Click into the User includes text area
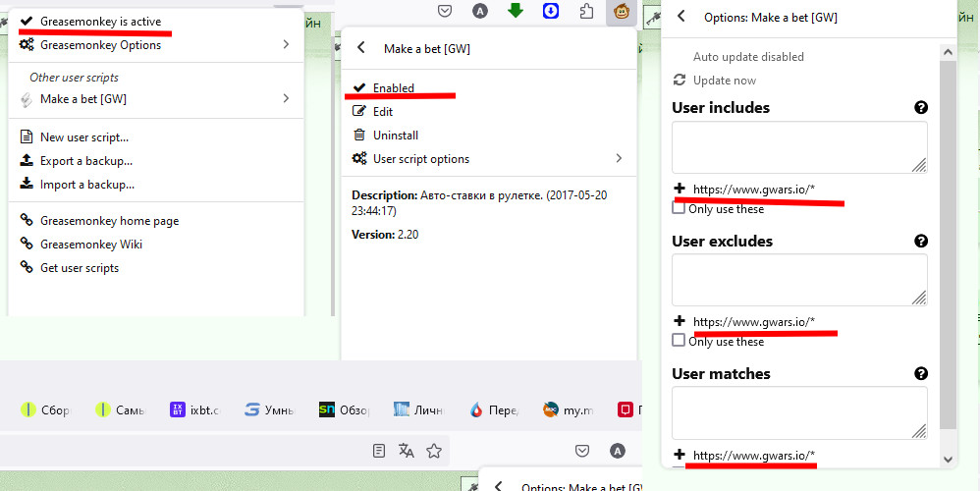Viewport: 980px width, 491px height. 799,147
